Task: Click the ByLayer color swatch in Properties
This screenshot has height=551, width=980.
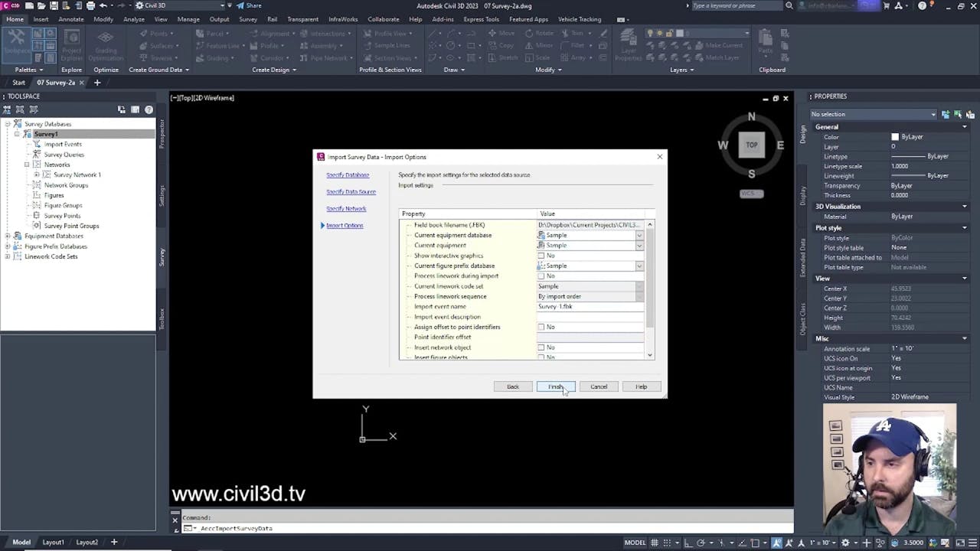Action: (895, 136)
